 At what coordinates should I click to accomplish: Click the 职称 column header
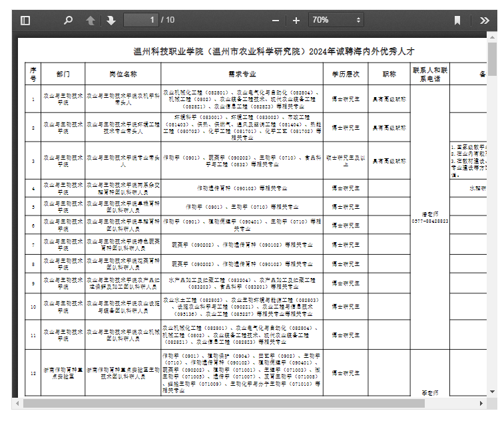click(x=389, y=74)
